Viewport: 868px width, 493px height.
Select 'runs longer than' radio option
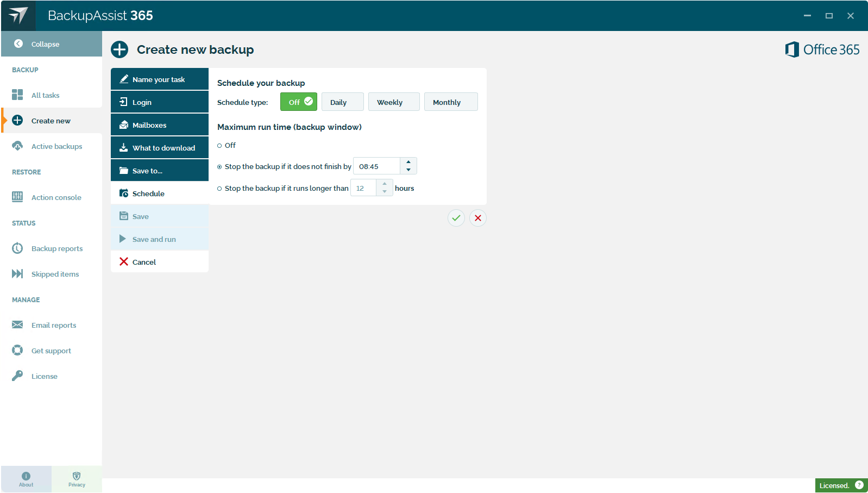coord(219,189)
